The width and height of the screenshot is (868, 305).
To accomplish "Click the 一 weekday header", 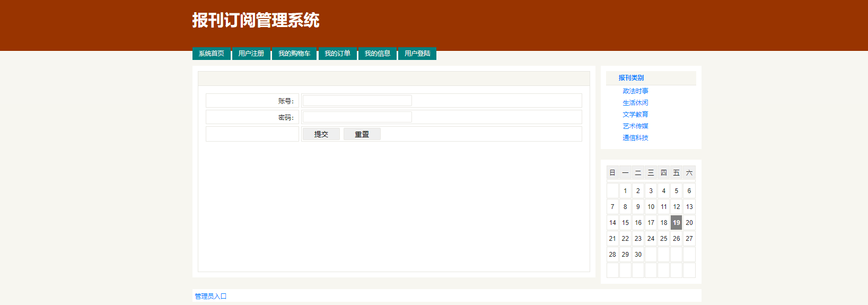I will point(625,173).
